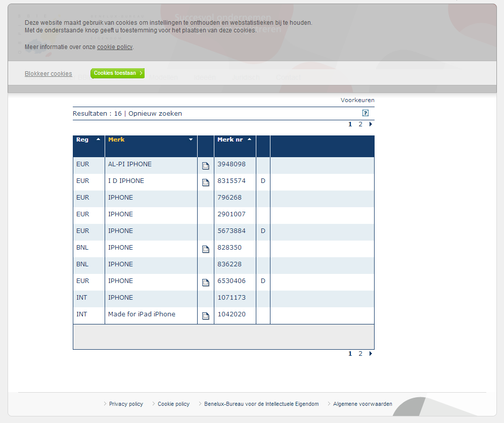Go to page 2 in bottom pagination
Image resolution: width=504 pixels, height=423 pixels.
coord(360,354)
